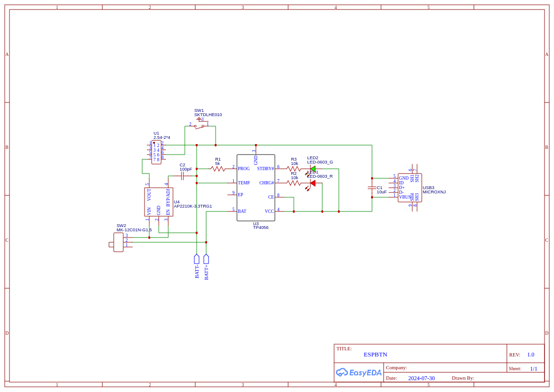Select the AP2210K regulator U4 body
Viewport: 554px width, 392px height.
click(x=159, y=202)
